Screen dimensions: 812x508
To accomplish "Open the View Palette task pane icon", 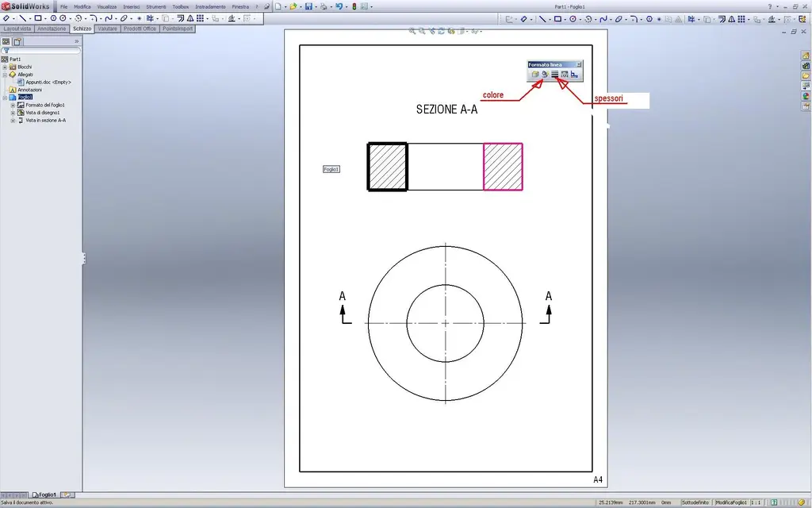I will click(x=806, y=86).
